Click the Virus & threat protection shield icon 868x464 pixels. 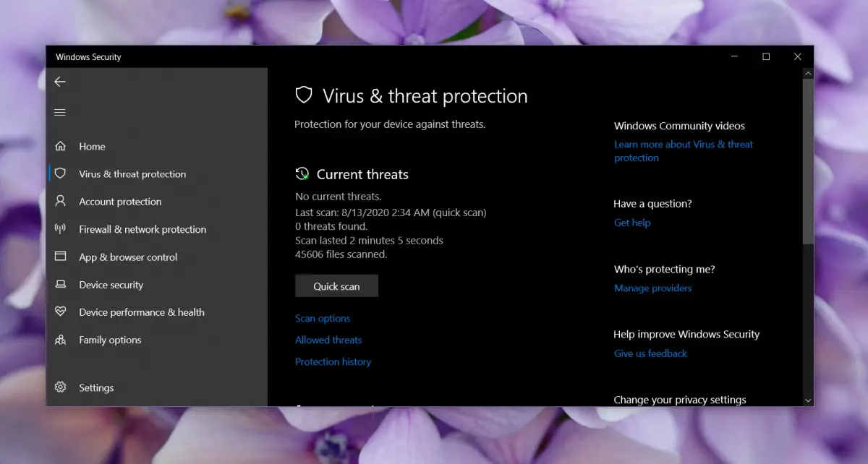[x=61, y=173]
